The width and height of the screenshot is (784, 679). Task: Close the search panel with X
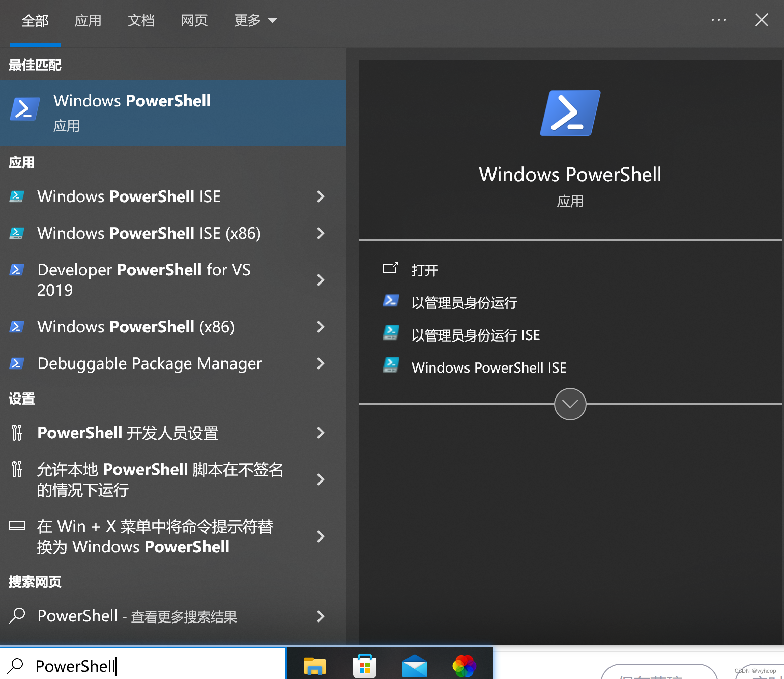point(762,20)
